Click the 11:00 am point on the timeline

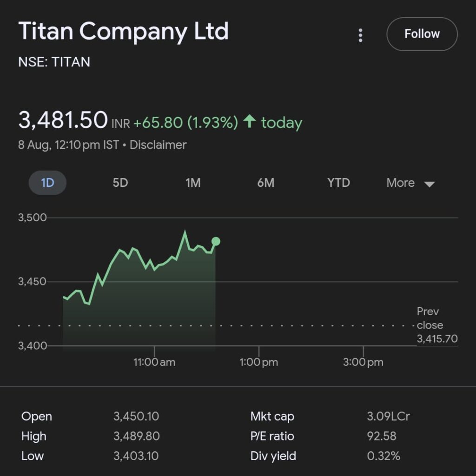point(154,362)
